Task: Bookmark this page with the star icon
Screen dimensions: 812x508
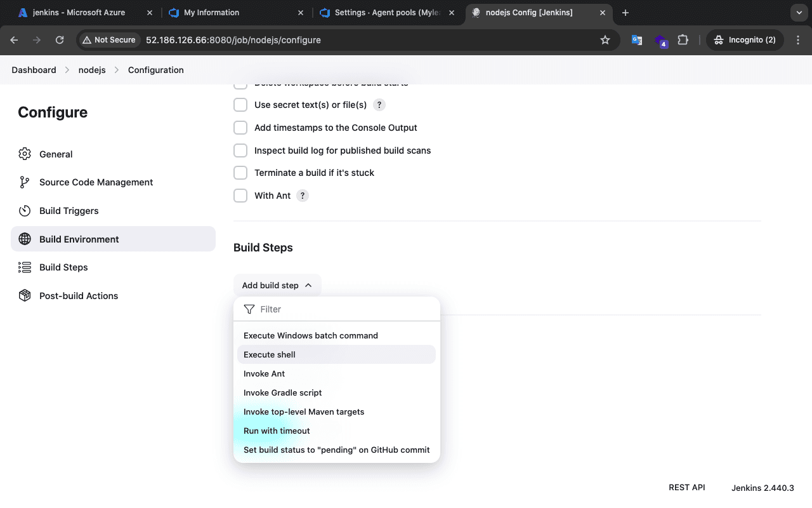Action: pyautogui.click(x=605, y=40)
